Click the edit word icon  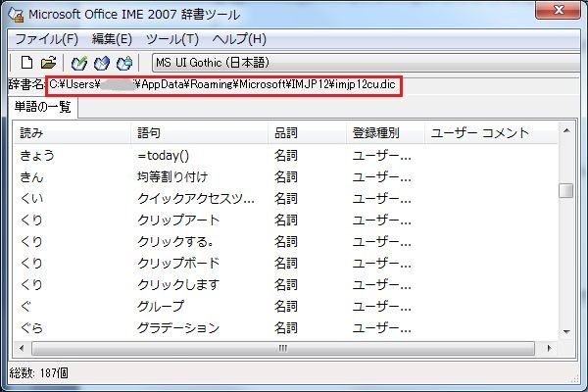point(102,63)
